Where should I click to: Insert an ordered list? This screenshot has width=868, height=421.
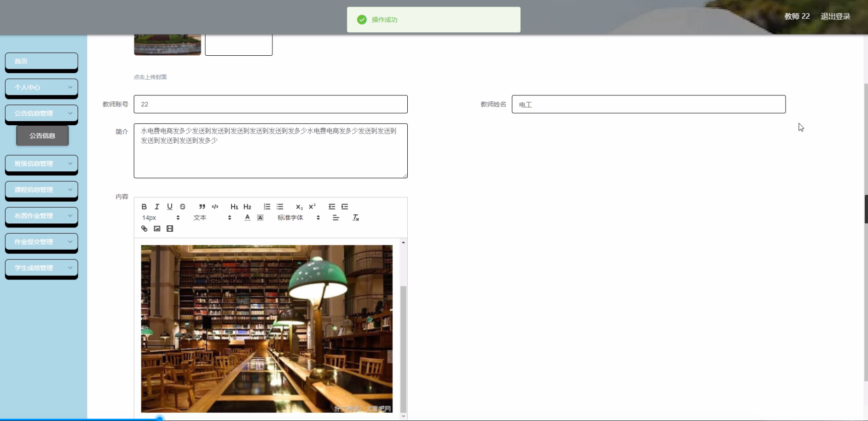(267, 207)
